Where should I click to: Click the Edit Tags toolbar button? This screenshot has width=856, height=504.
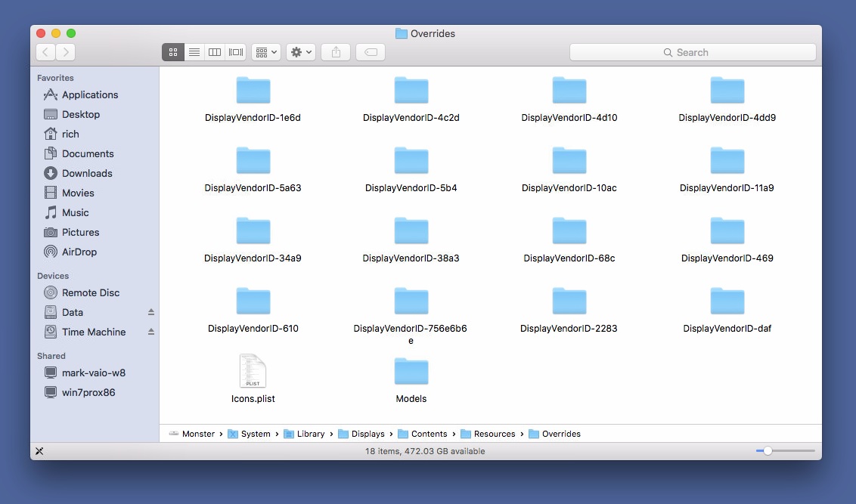371,52
